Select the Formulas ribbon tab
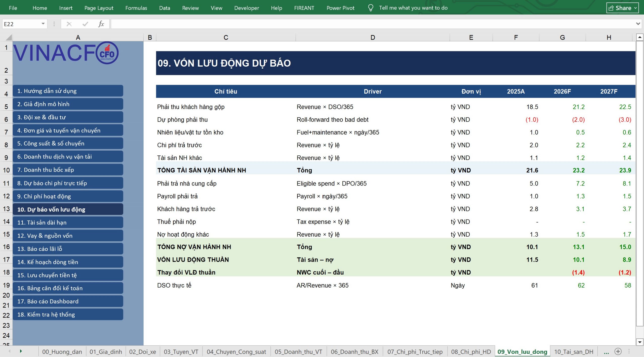 [x=136, y=8]
